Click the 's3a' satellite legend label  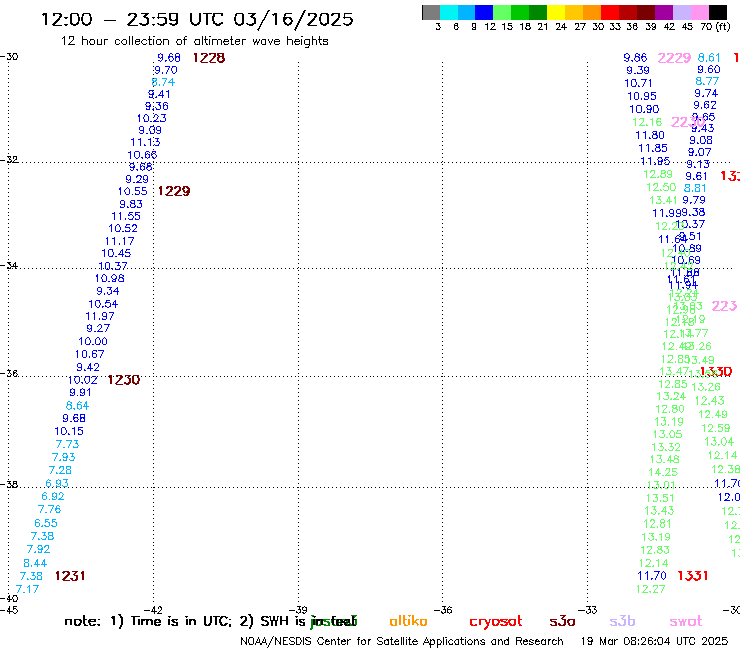click(x=562, y=622)
